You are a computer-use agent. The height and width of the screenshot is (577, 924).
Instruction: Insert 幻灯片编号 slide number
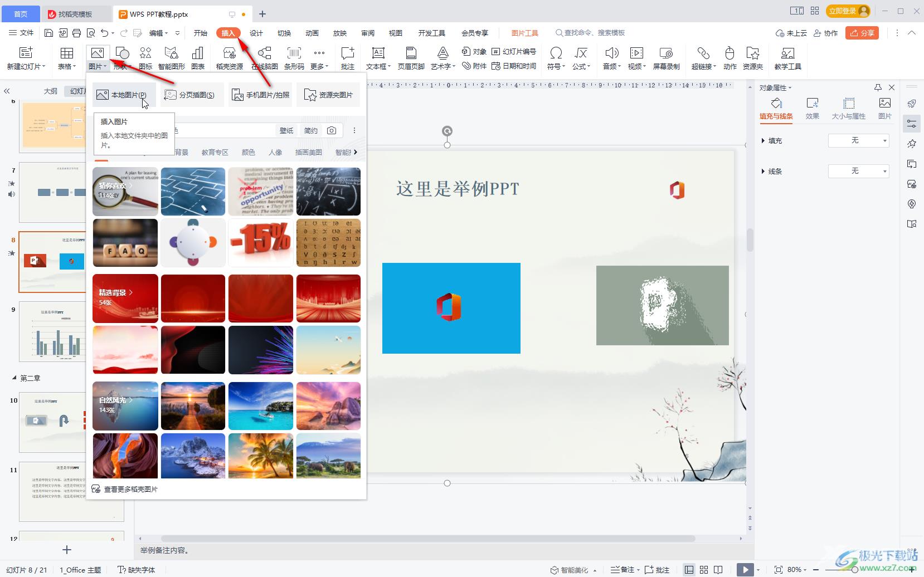(514, 51)
